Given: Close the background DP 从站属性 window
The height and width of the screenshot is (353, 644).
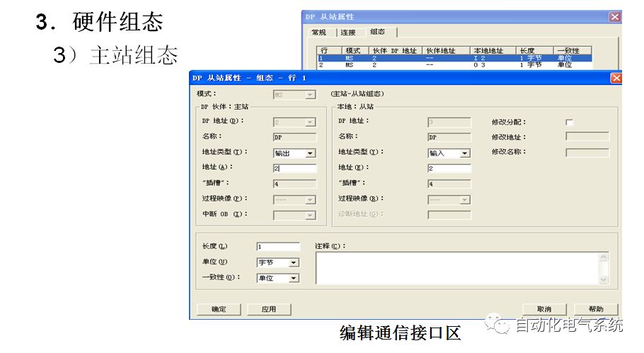Looking at the screenshot, I should coord(614,17).
